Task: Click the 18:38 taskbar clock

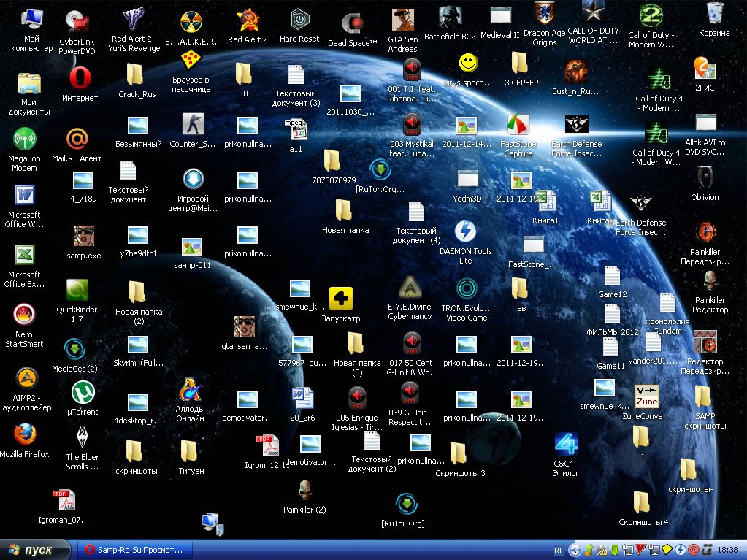Action: [727, 550]
